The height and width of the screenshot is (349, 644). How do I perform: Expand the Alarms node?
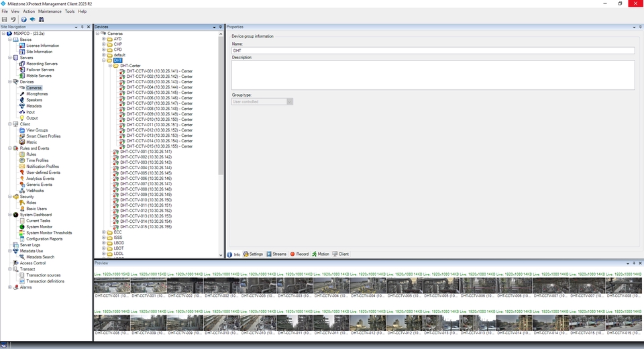coord(10,287)
